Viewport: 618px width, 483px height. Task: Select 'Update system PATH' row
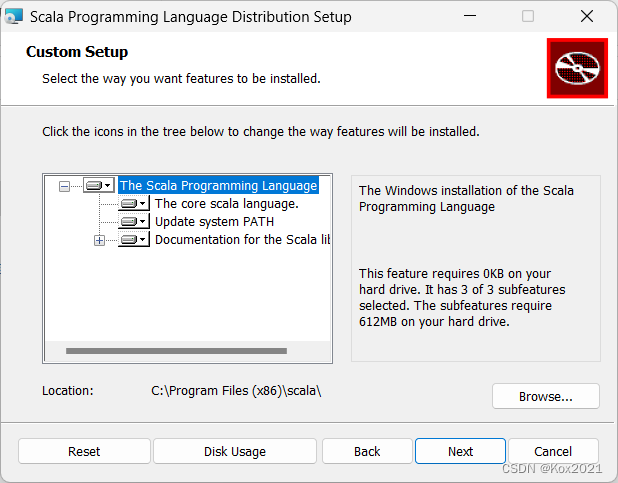(x=214, y=222)
